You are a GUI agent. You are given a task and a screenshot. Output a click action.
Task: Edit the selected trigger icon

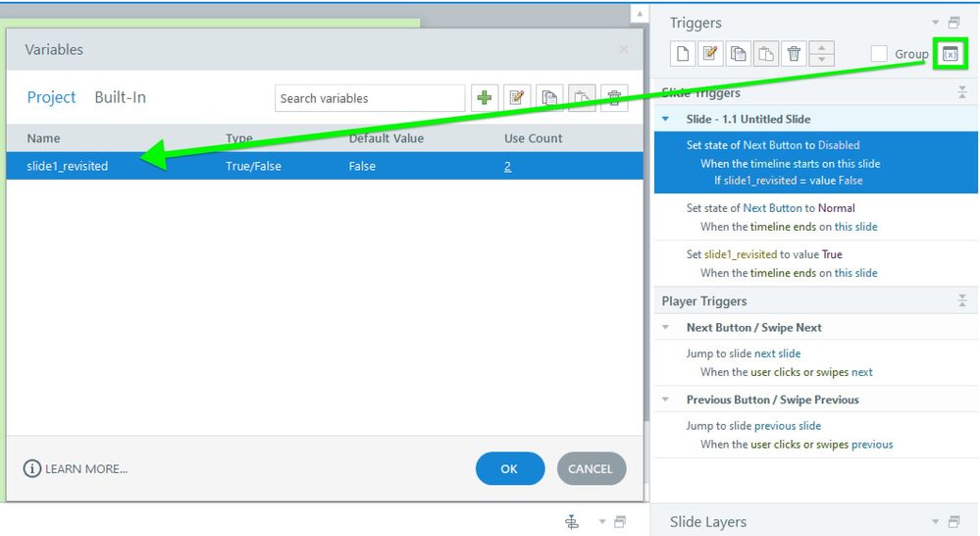[x=710, y=54]
